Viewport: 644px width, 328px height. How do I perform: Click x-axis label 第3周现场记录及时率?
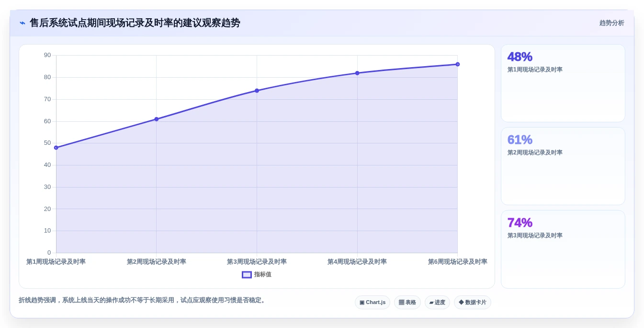pos(257,262)
